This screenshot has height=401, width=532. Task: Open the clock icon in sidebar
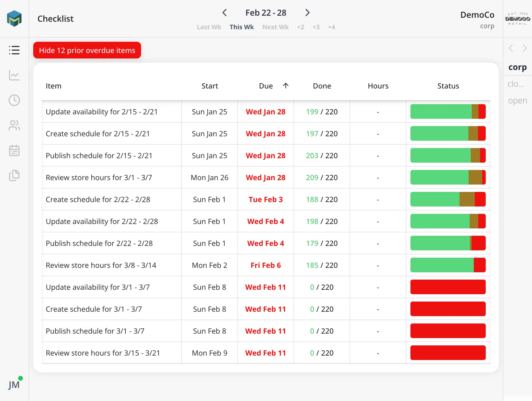(14, 100)
